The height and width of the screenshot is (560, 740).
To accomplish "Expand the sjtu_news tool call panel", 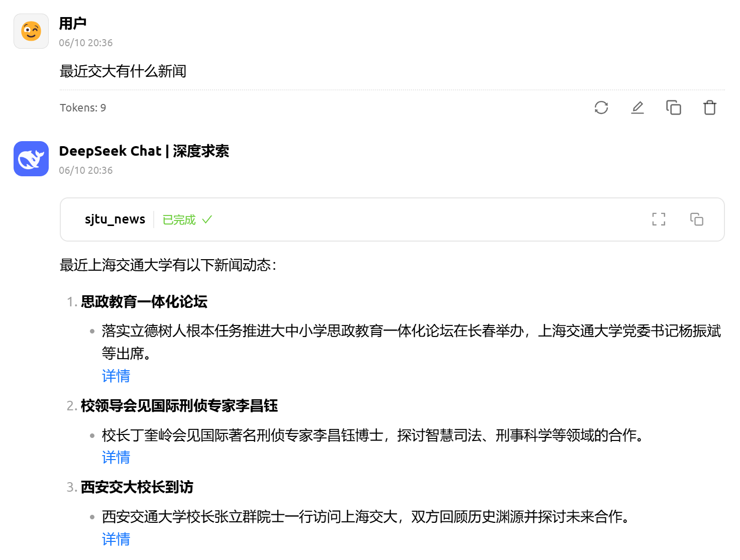I will 115,219.
